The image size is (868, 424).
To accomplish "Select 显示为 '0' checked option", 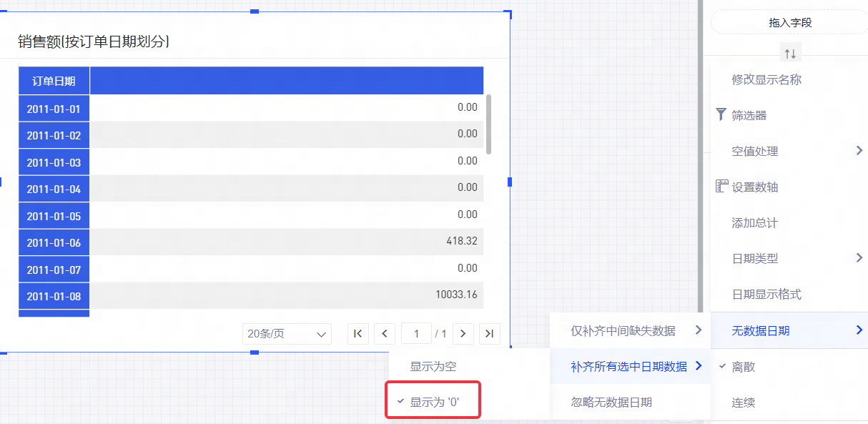I will (x=433, y=403).
